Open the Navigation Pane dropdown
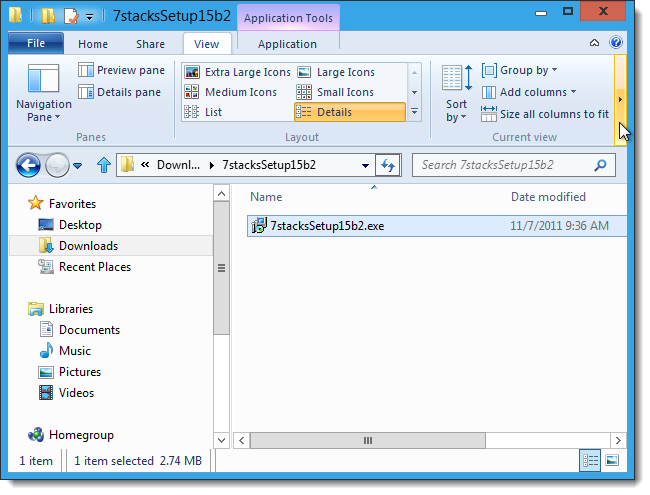This screenshot has width=650, height=495. pos(44,93)
